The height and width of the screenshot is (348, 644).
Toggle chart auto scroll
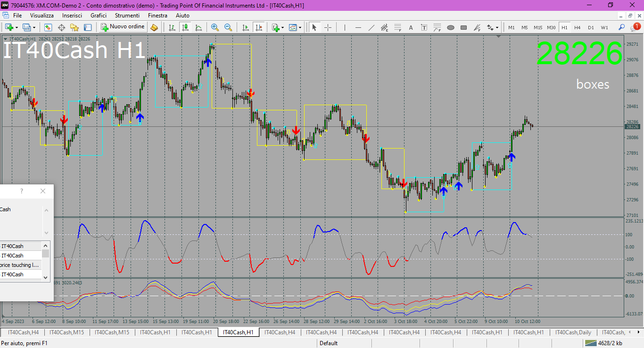(x=245, y=27)
